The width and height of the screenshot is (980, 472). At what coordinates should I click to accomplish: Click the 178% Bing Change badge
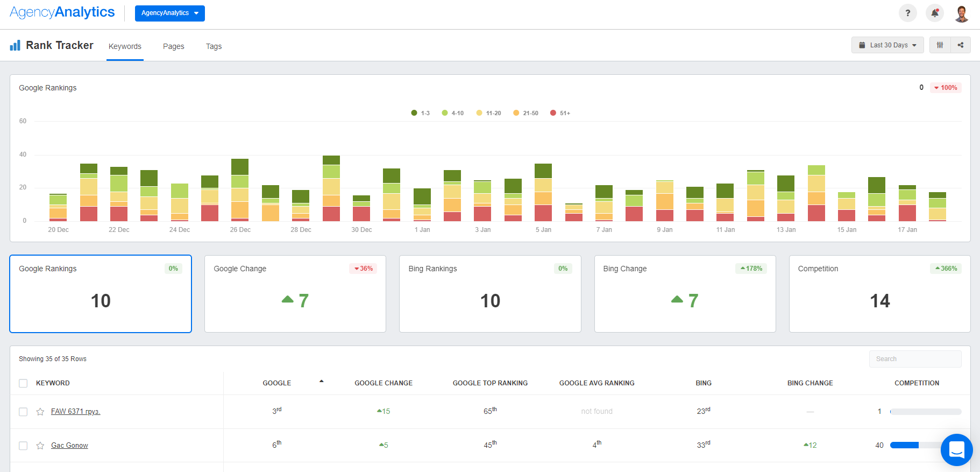pos(751,269)
